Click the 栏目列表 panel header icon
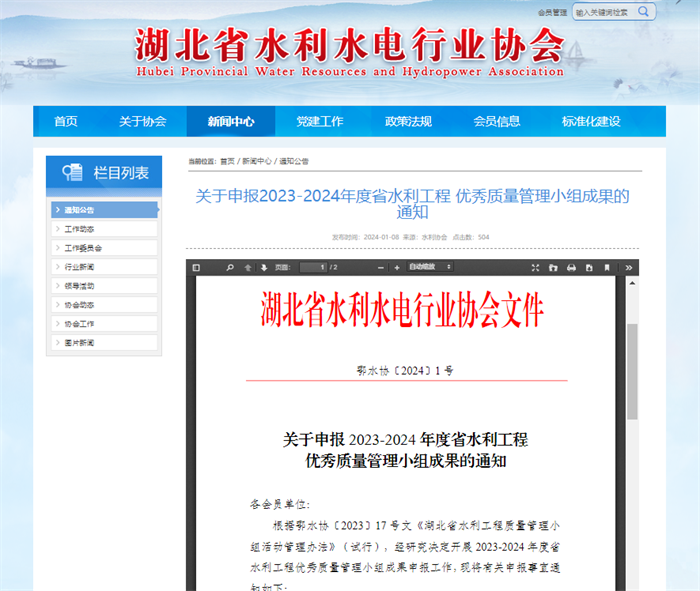 (x=72, y=172)
